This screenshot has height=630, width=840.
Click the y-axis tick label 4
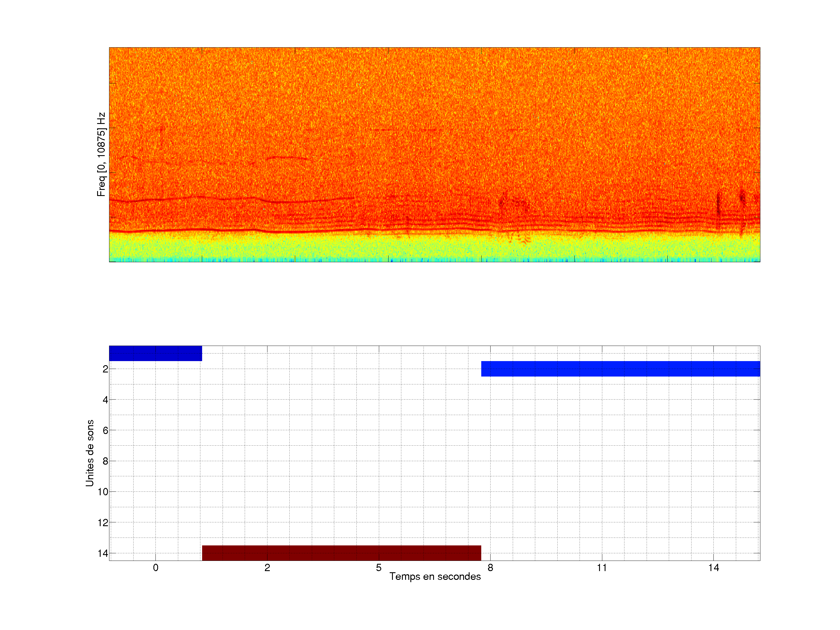[105, 400]
